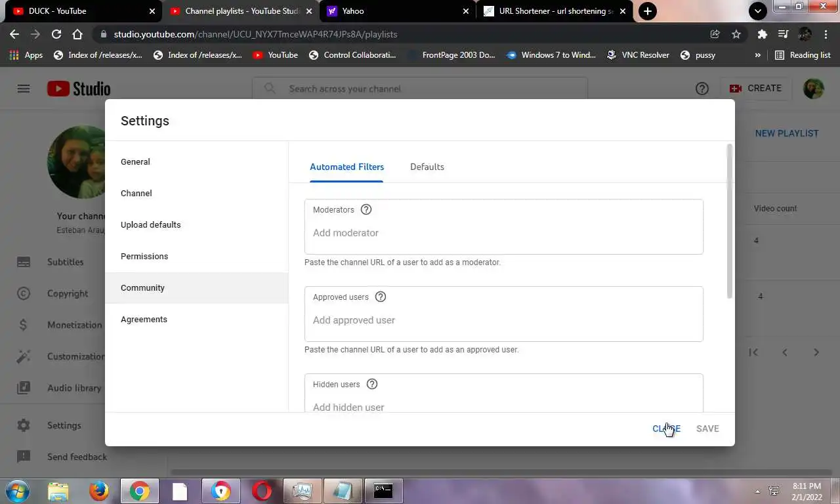Click NEW PLAYLIST link
This screenshot has width=840, height=504.
pos(787,133)
